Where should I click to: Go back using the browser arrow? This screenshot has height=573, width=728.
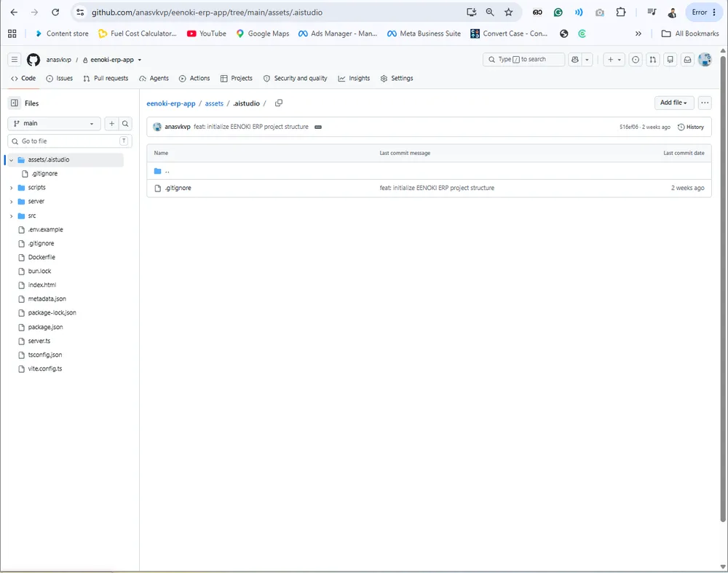[14, 12]
